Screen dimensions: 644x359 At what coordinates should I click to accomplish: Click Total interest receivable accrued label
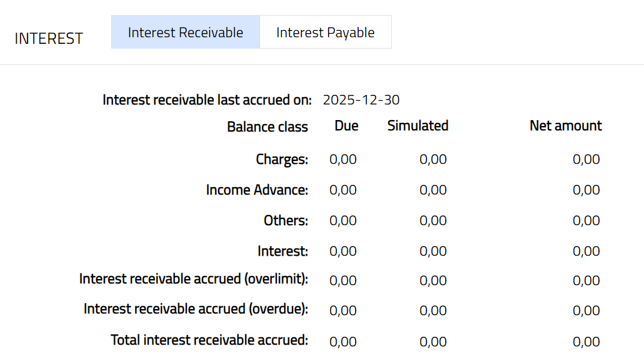[x=209, y=340]
